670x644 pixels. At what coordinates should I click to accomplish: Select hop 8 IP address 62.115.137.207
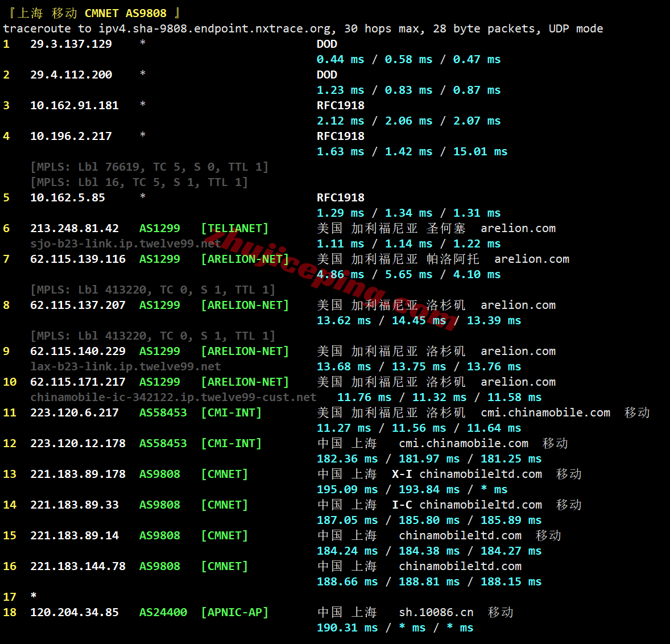point(78,306)
